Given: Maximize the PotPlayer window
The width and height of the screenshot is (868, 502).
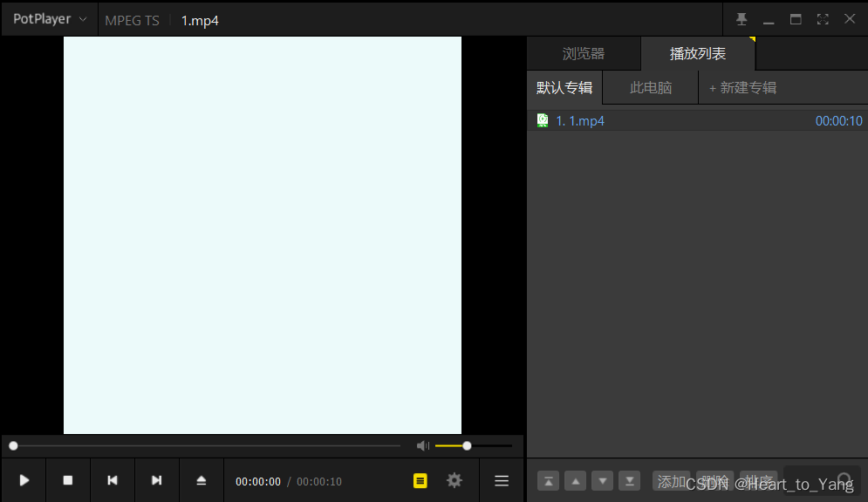Looking at the screenshot, I should [x=796, y=19].
